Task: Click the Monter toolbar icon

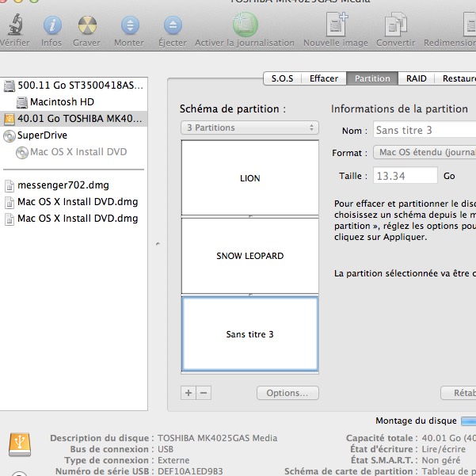Action: coord(130,25)
